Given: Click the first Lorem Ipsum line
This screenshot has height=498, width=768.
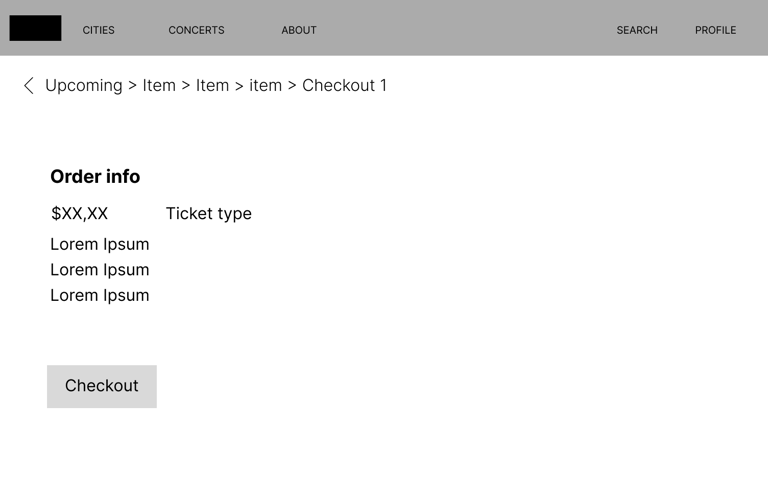Looking at the screenshot, I should click(x=100, y=245).
